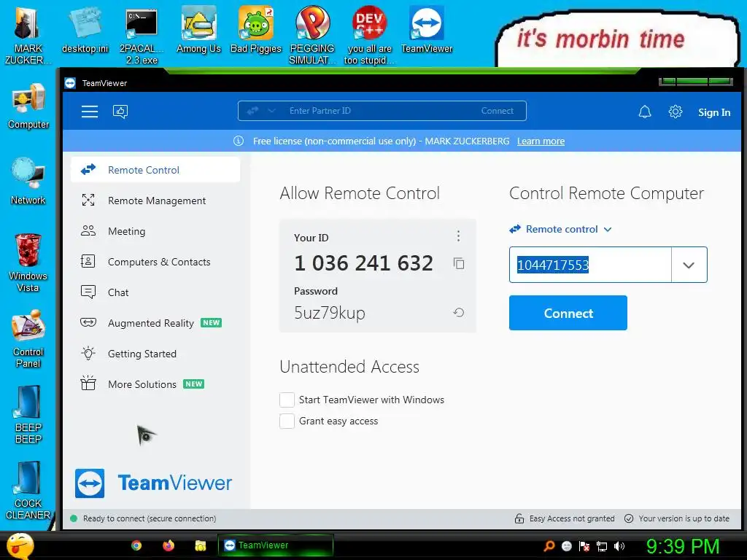Click the feedback icon beside hamburger menu
Viewport: 747px width, 560px height.
click(x=120, y=112)
